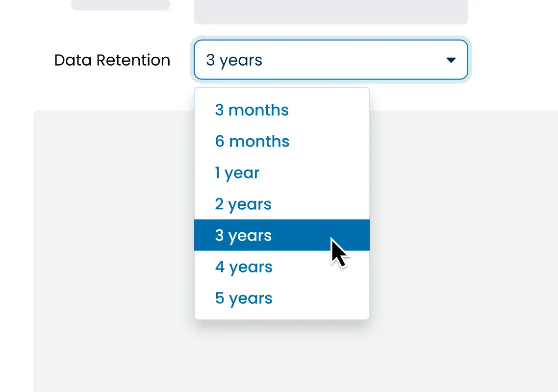Choose 1 year from the retention list
Screen dimensions: 558x392
pos(237,172)
